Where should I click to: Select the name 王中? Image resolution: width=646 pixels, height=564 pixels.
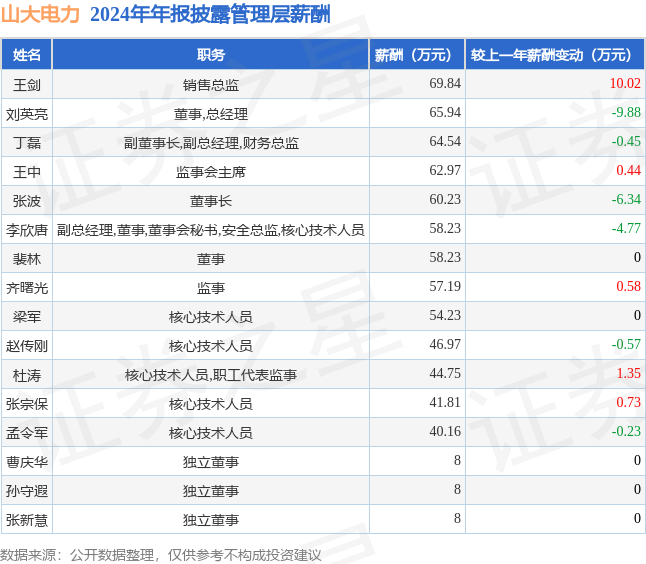(27, 172)
